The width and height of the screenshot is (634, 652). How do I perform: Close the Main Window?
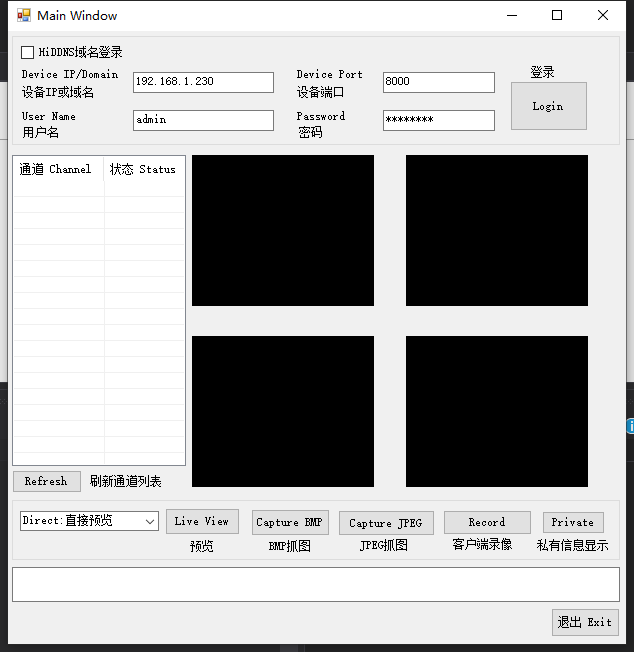tap(603, 15)
